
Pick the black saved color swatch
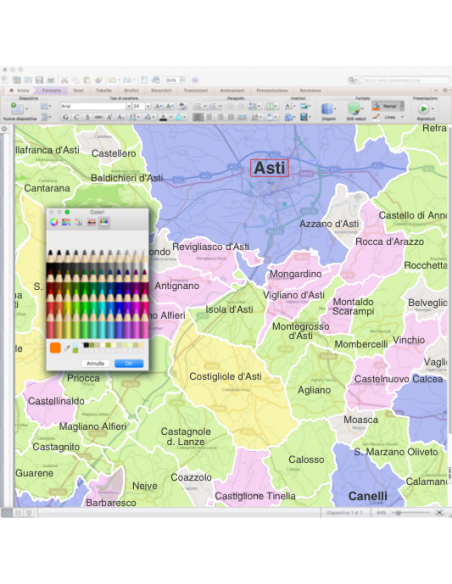pos(86,345)
